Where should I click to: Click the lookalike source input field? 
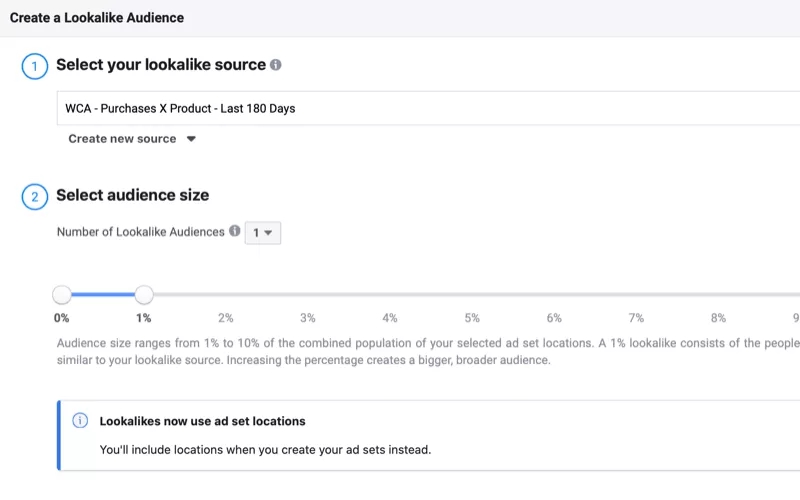[x=429, y=108]
